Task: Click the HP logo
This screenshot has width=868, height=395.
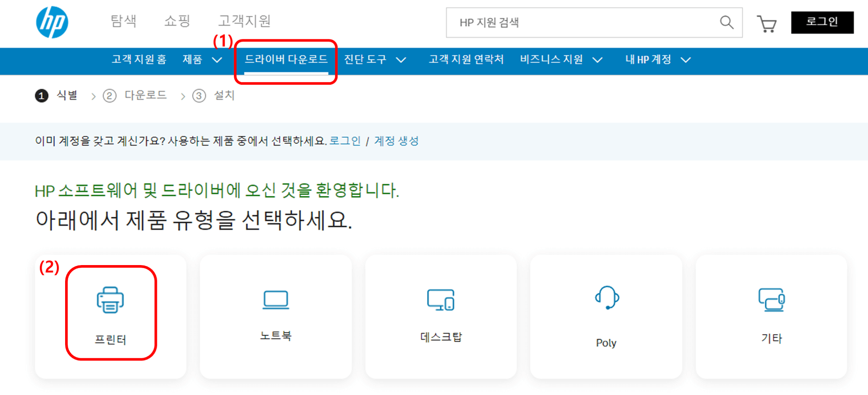Action: pyautogui.click(x=52, y=23)
